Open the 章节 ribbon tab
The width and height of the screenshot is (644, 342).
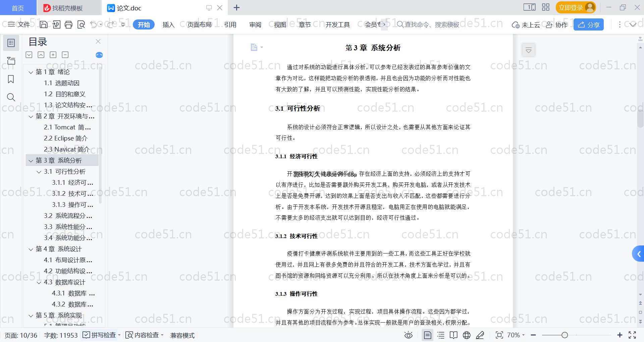tap(305, 24)
